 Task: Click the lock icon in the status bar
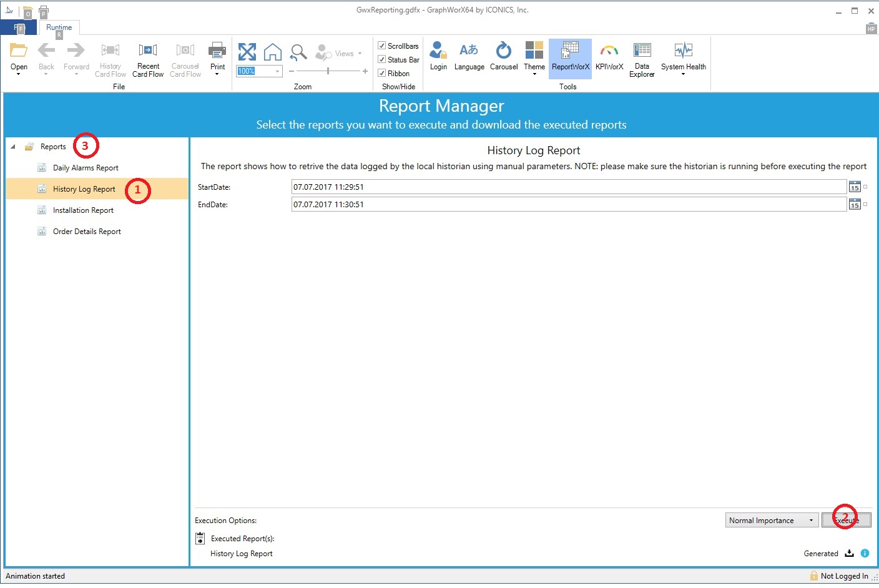click(x=813, y=576)
